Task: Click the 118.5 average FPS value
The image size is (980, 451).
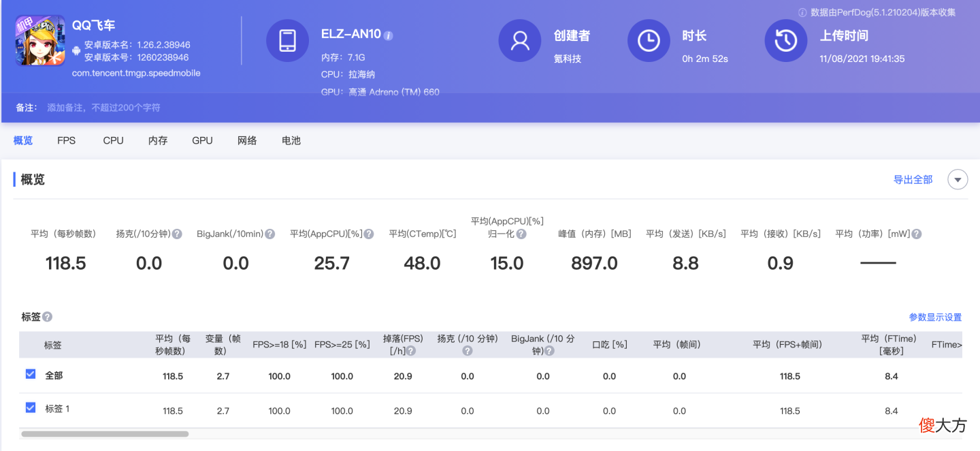Action: [66, 264]
